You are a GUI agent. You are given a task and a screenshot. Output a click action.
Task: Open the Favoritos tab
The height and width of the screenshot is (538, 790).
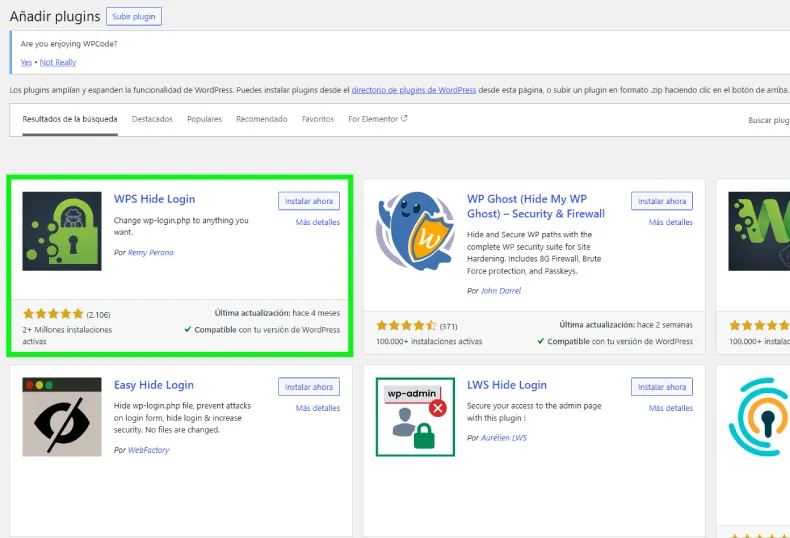pos(318,119)
